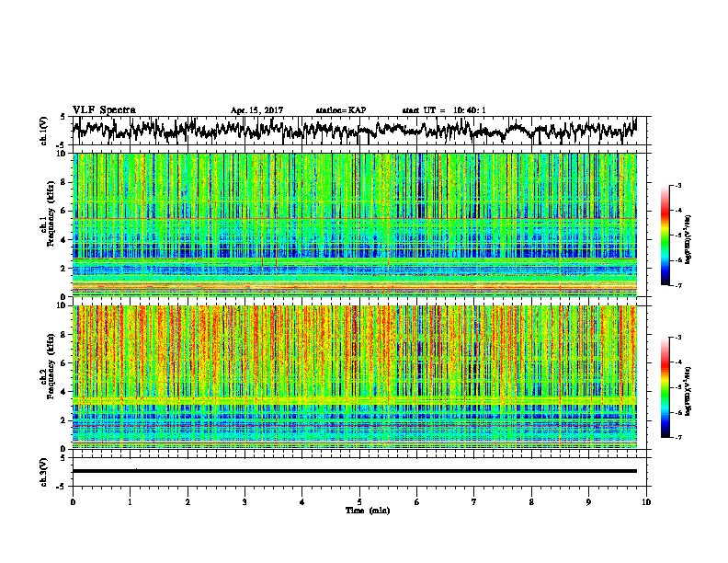This screenshot has width=728, height=563.
Task: Click the "-7" label on ch.1 color bar
Action: (x=678, y=285)
